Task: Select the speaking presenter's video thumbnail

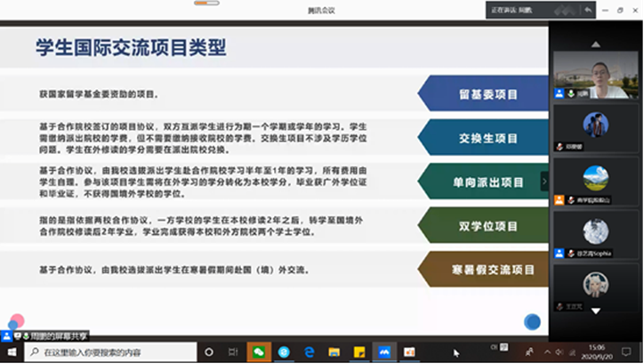Action: [x=596, y=74]
